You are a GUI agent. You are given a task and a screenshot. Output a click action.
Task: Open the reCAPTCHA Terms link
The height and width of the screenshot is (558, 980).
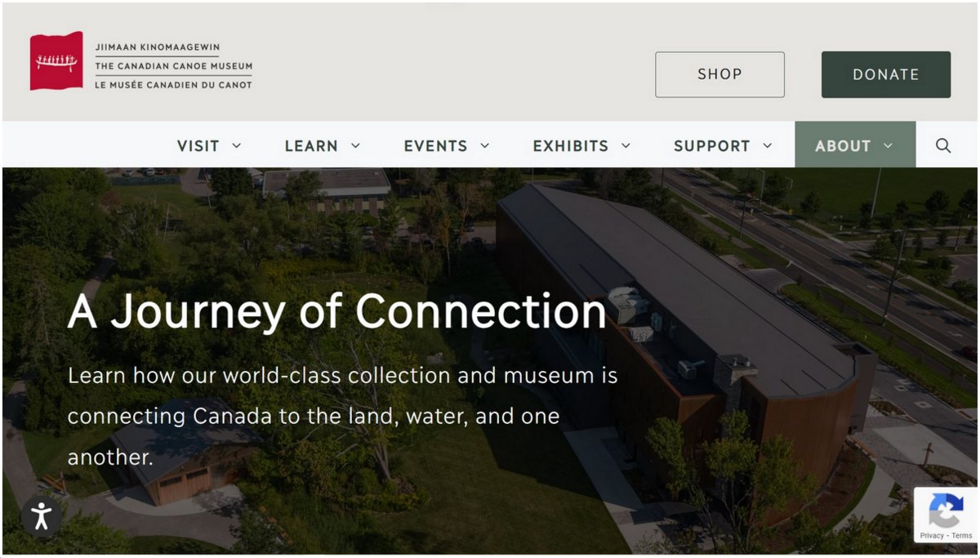962,536
